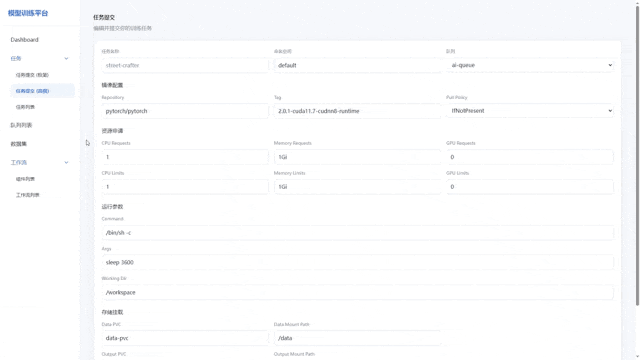This screenshot has height=360, width=640.
Task: Select the highlighted 任务提交 (高级) item
Action: click(x=42, y=91)
